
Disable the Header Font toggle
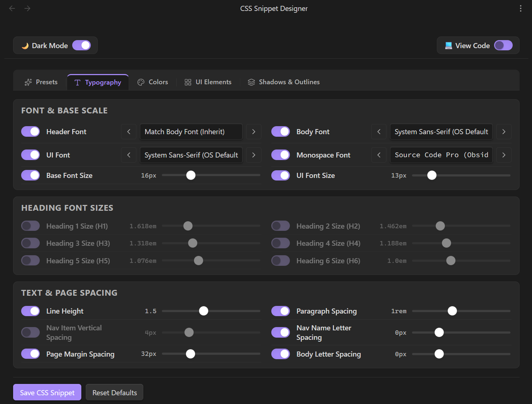31,132
